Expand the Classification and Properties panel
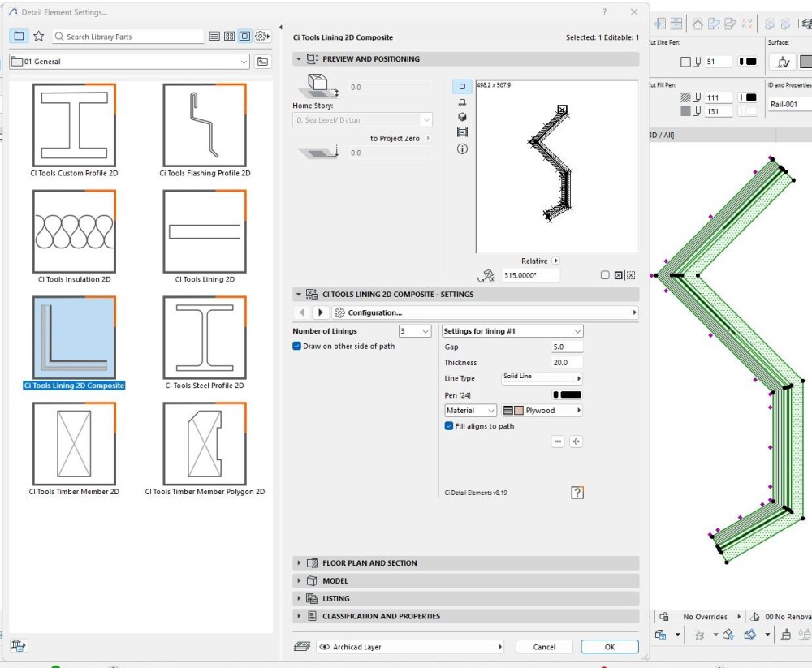This screenshot has height=668, width=812. tap(381, 617)
